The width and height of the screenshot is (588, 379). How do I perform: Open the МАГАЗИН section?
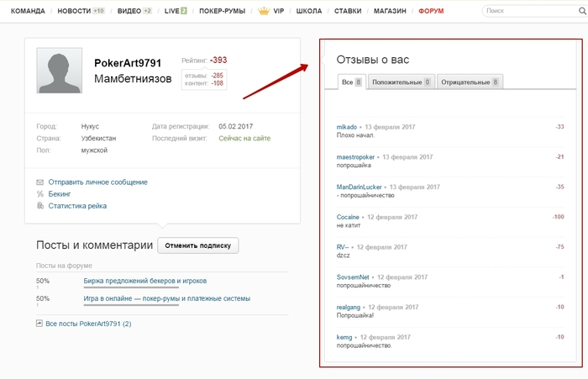390,11
